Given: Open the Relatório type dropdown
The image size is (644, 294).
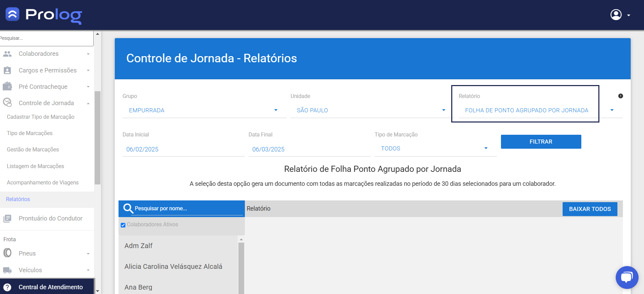Looking at the screenshot, I should [x=540, y=110].
